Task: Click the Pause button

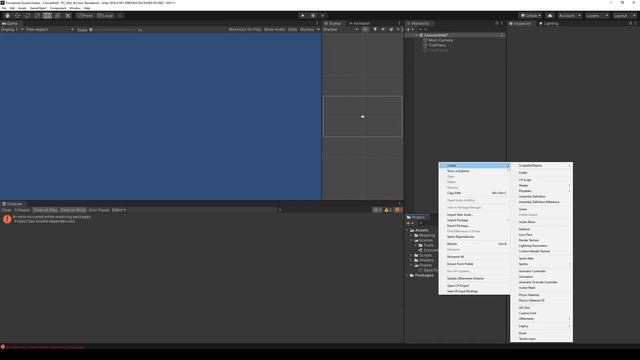Action: pos(313,16)
